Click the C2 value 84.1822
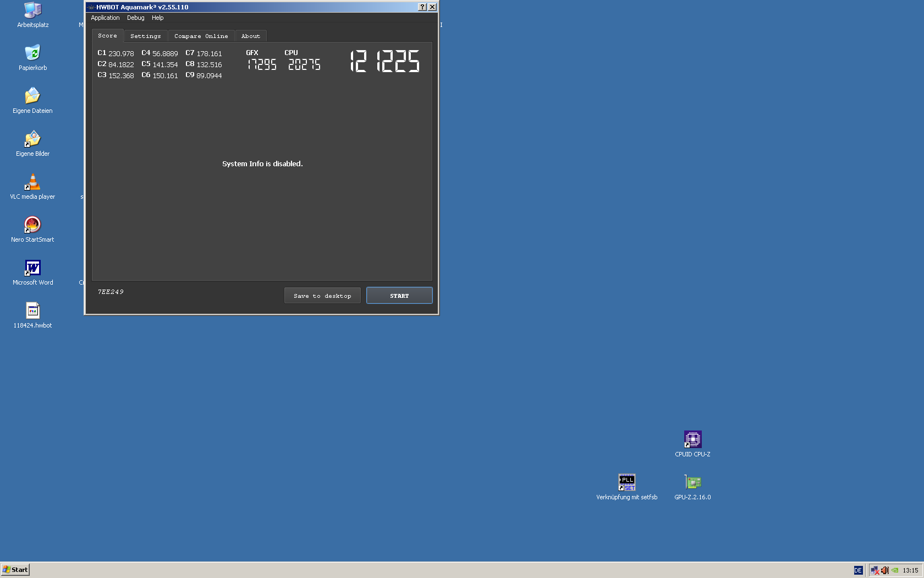Screen dimensions: 924x578 (x=121, y=64)
